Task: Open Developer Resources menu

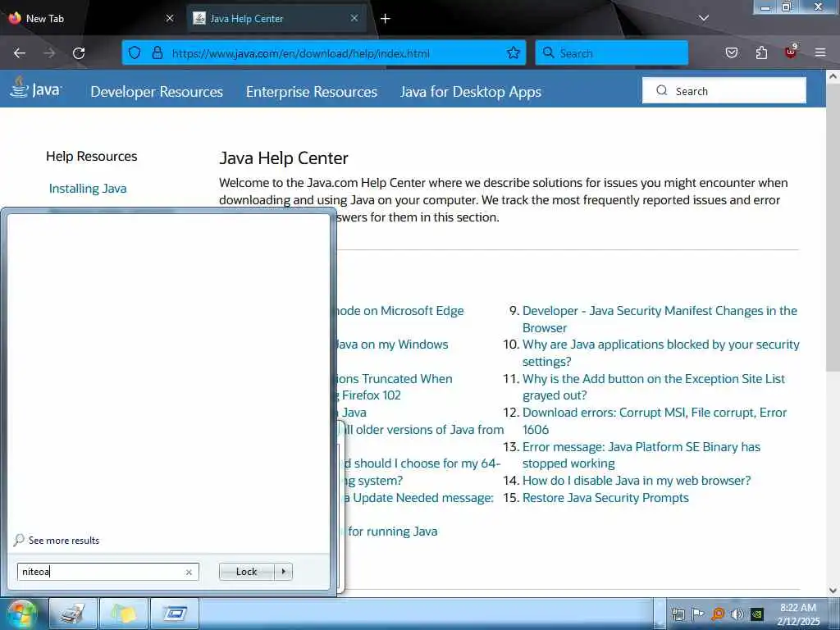Action: click(157, 92)
